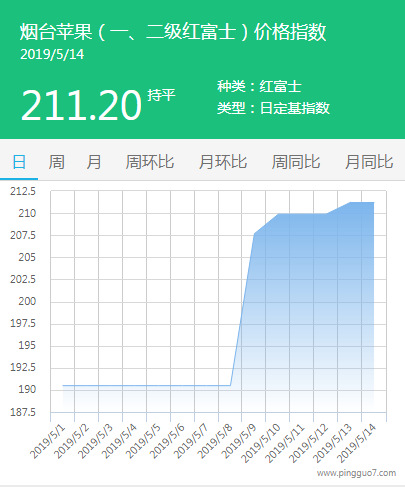Open the 周环比 tab
This screenshot has width=405, height=487.
coord(150,162)
